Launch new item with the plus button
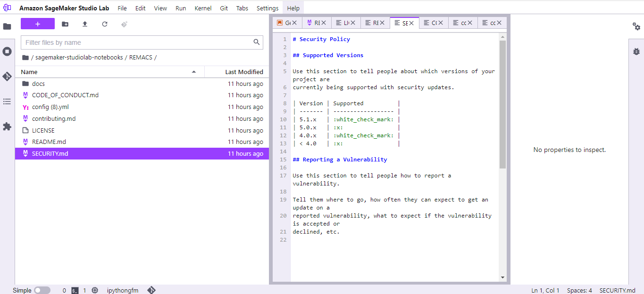The image size is (644, 294). click(38, 24)
